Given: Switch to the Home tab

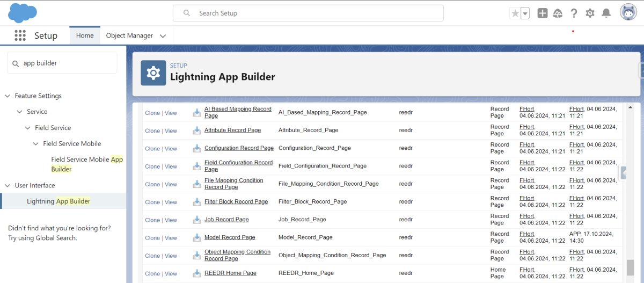Looking at the screenshot, I should (x=85, y=35).
